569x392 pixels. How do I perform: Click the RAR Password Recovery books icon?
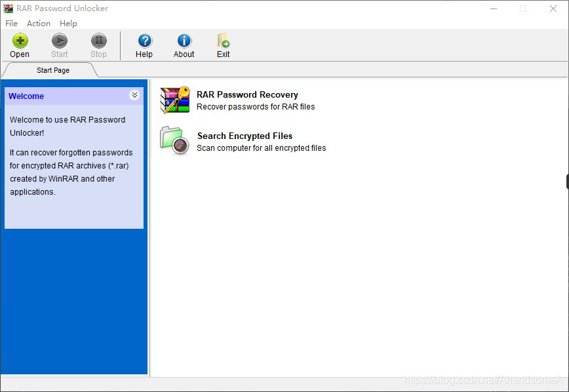(x=175, y=100)
